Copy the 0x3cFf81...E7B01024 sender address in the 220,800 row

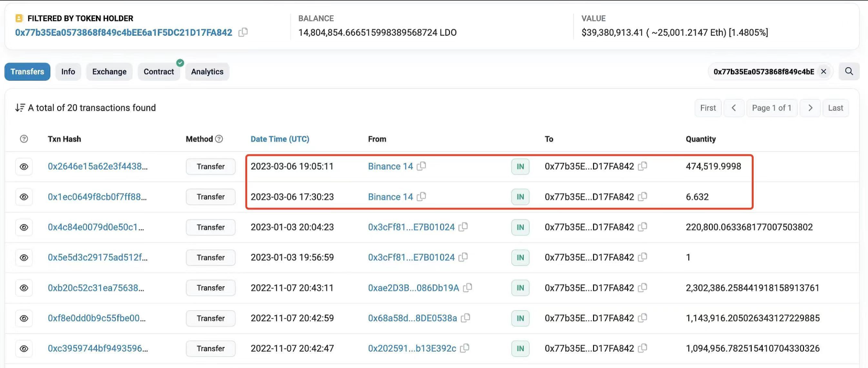(x=463, y=227)
